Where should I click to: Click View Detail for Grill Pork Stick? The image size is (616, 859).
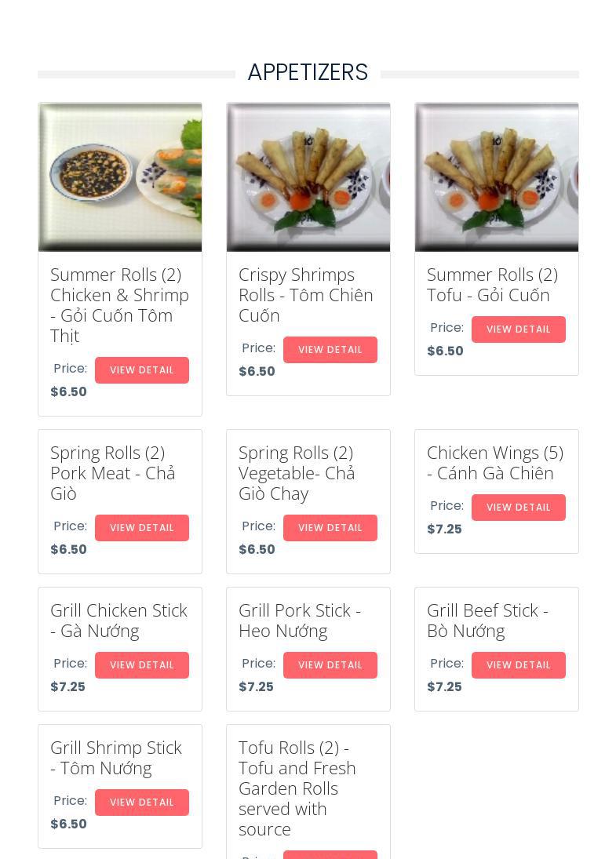click(330, 665)
